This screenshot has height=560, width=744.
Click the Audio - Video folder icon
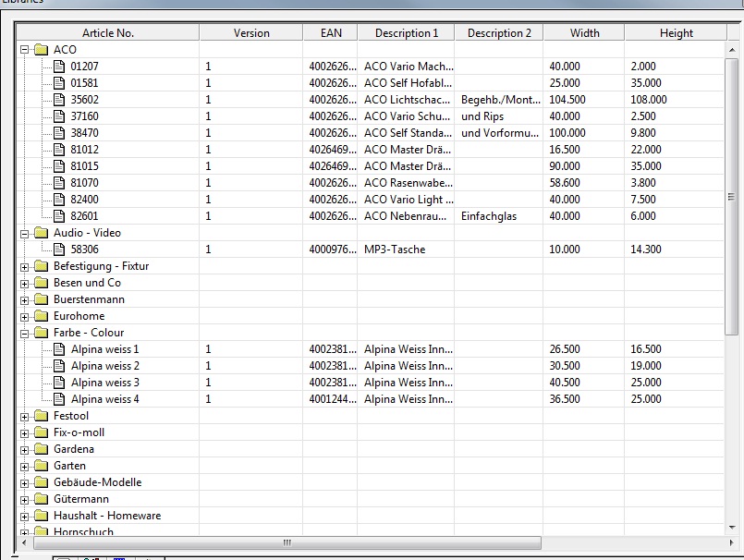(42, 233)
